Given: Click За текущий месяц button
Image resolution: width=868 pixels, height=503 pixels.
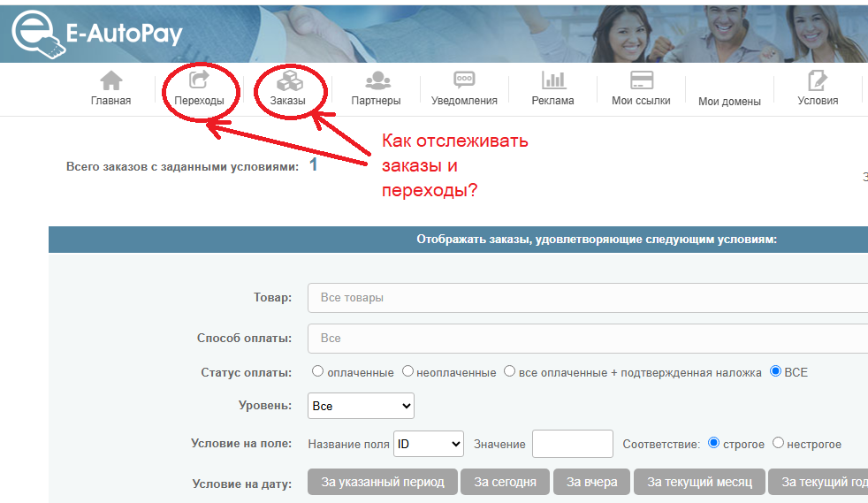Looking at the screenshot, I should click(700, 482).
